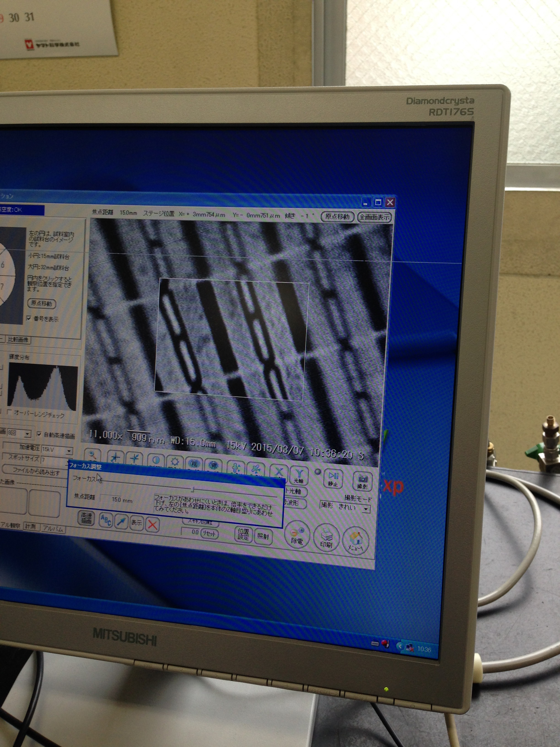Click the keyboard language bar tray icon
This screenshot has height=747, width=560.
point(375,643)
